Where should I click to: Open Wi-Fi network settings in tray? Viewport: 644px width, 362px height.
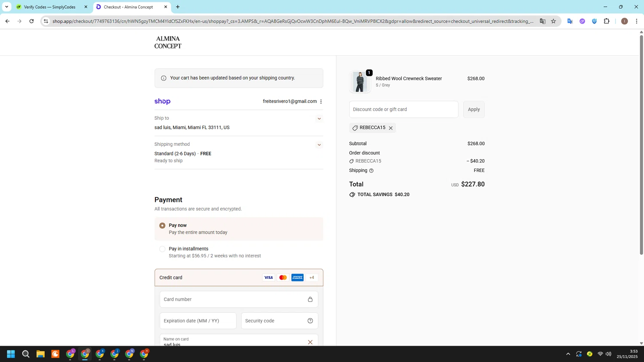pyautogui.click(x=600, y=354)
